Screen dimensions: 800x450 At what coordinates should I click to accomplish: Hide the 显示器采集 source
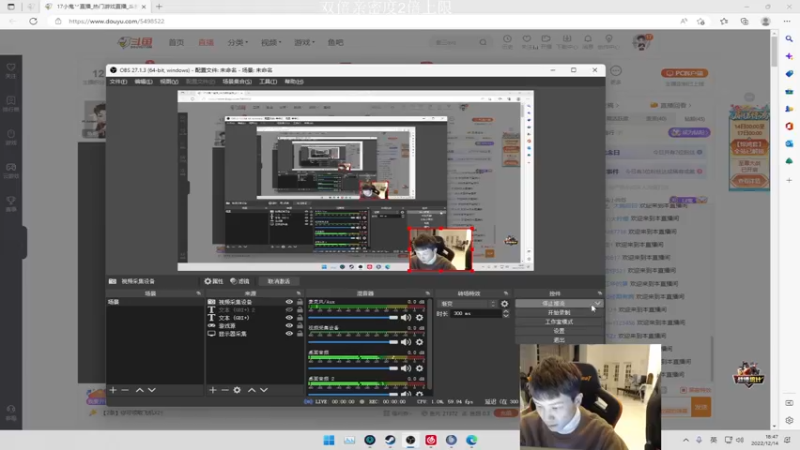pyautogui.click(x=289, y=334)
